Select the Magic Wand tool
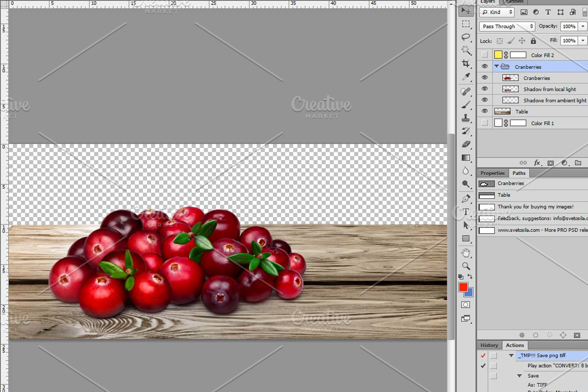 point(466,50)
